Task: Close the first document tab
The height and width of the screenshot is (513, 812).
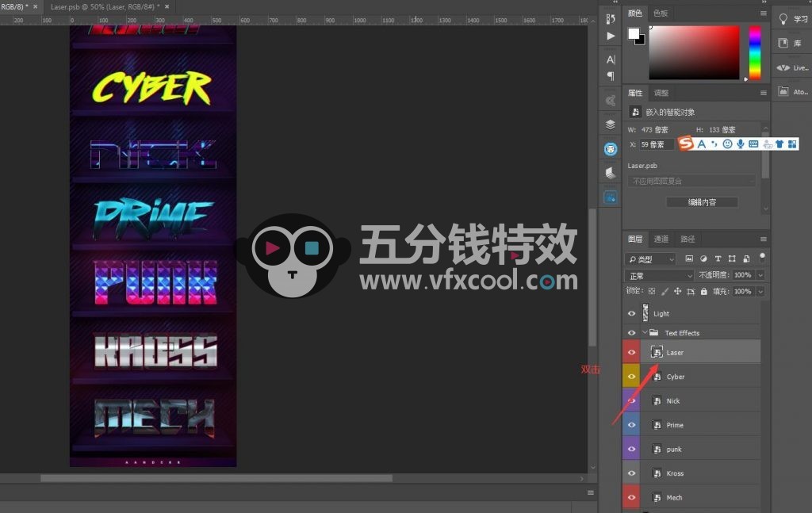Action: (35, 6)
